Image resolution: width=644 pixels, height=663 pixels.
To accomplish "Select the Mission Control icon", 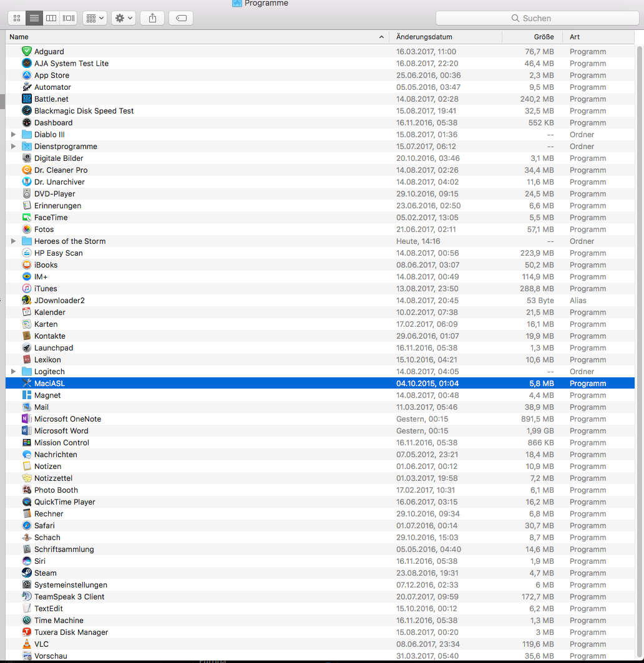I will 27,442.
